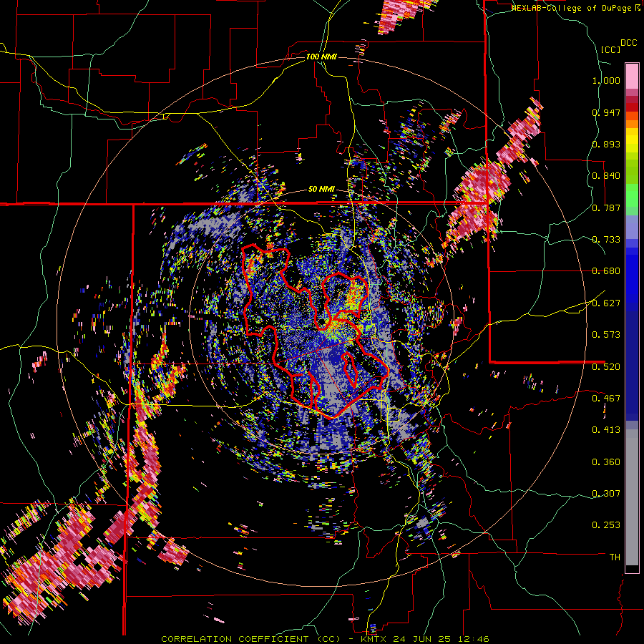This screenshot has width=644, height=644.
Task: Select the 0.467 scale value
Action: pyautogui.click(x=606, y=399)
